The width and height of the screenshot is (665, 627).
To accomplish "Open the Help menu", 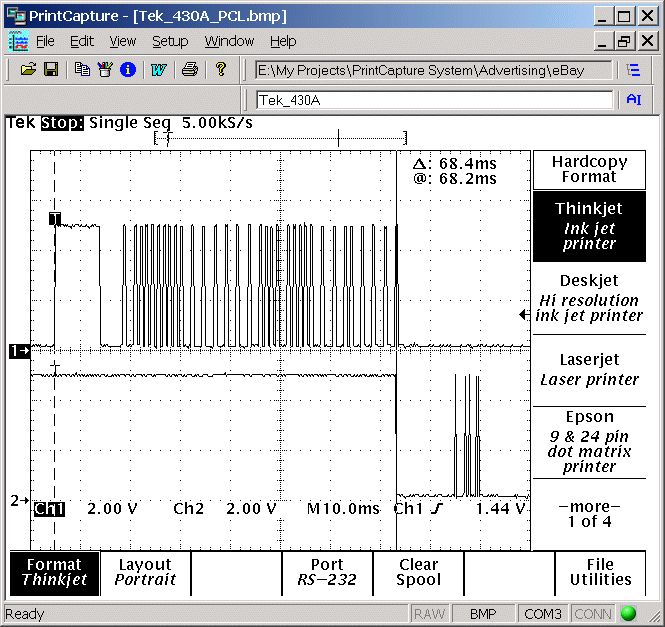I will (283, 42).
